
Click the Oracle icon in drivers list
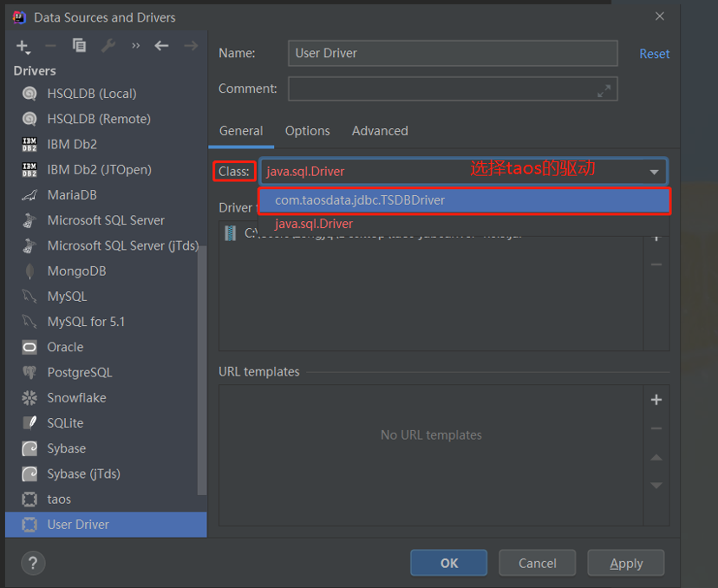[x=29, y=347]
